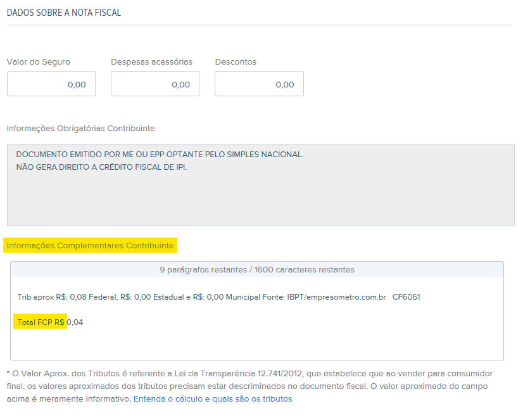This screenshot has height=420, width=523.
Task: Click the 'Informações Obrigatórias Contribuinte' label
Action: [80, 129]
